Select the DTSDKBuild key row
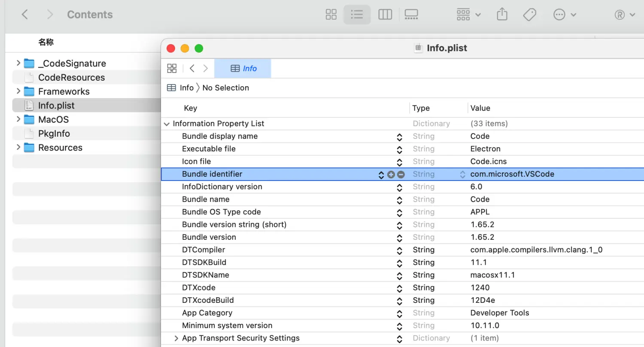 (x=204, y=262)
